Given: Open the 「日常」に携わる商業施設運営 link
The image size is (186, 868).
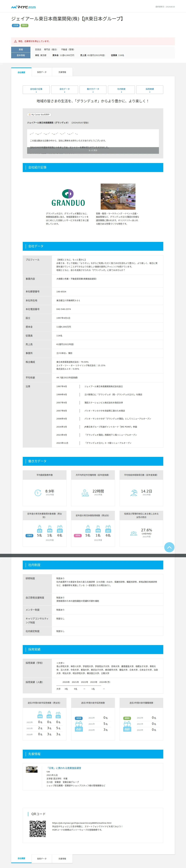Looking at the screenshot, I should coord(64,768).
